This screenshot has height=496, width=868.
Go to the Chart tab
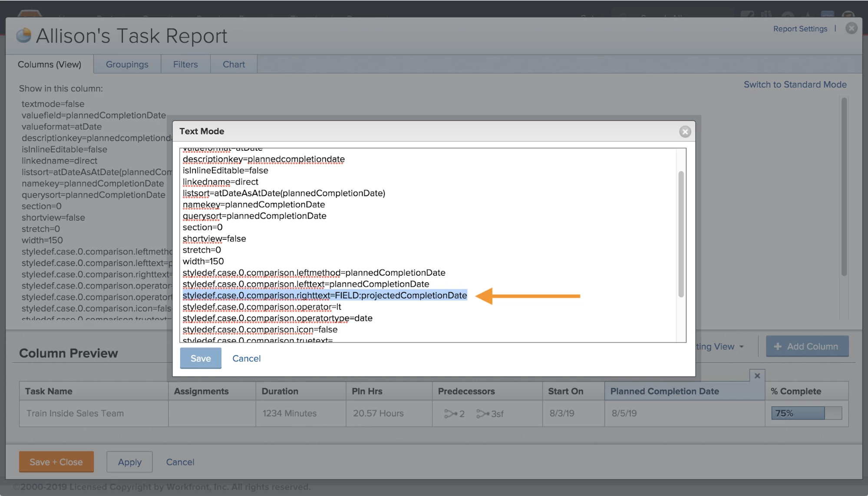click(234, 64)
